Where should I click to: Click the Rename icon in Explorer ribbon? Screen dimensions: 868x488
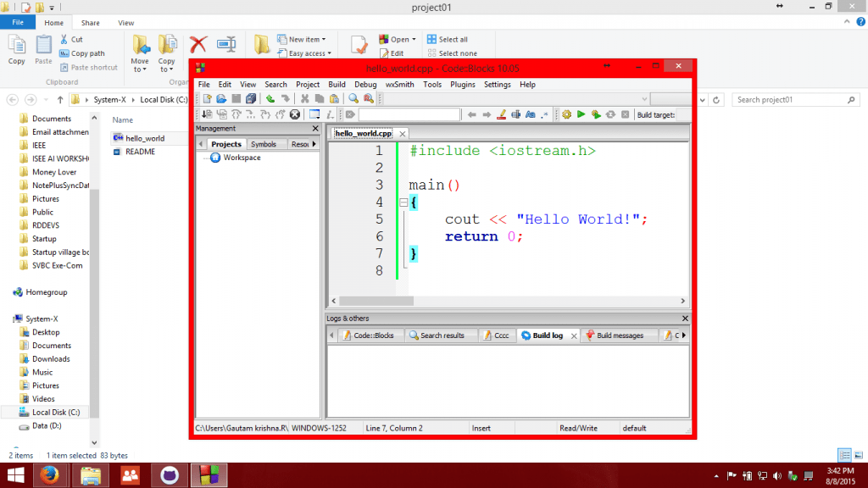[226, 44]
